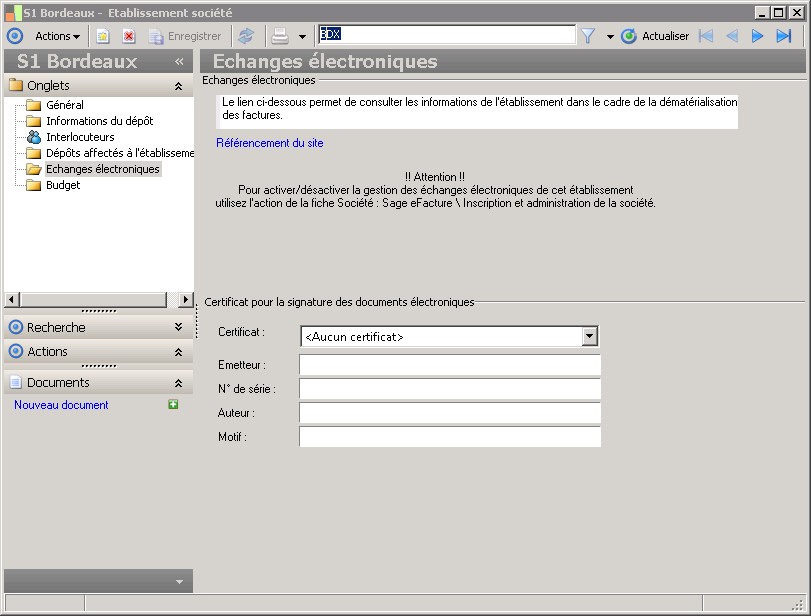Select Echanges électroniques tab
This screenshot has width=811, height=616.
coord(103,169)
